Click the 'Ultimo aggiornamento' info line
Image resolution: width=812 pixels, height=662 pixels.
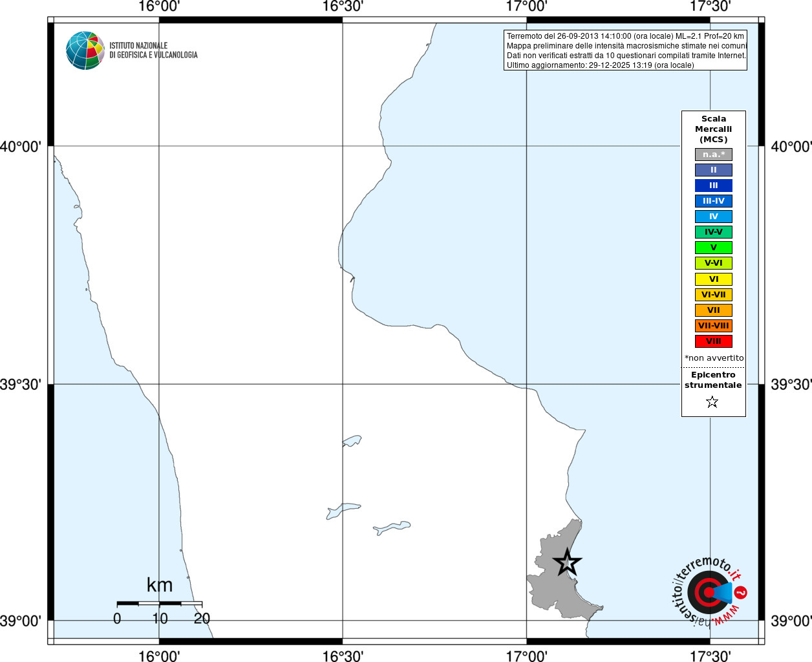point(601,65)
